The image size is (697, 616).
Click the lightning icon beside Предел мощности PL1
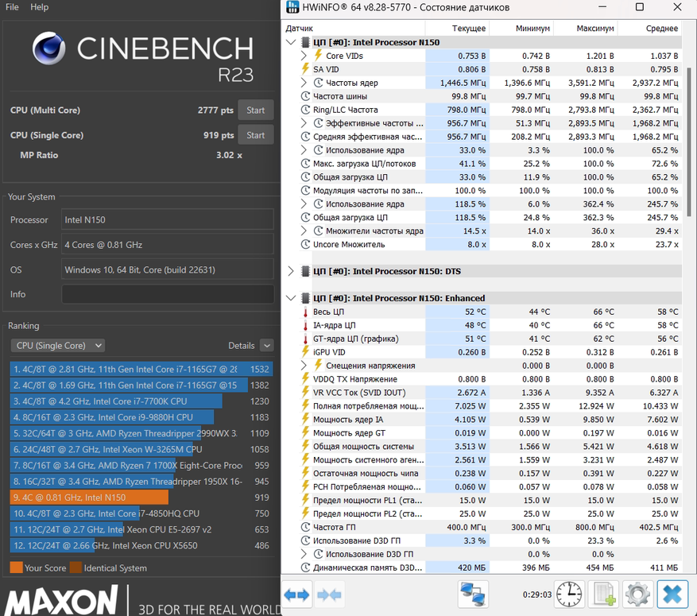[305, 500]
